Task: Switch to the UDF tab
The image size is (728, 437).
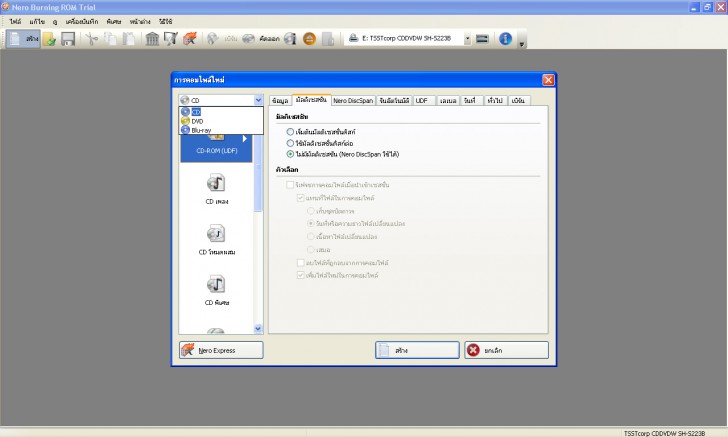Action: pos(424,100)
